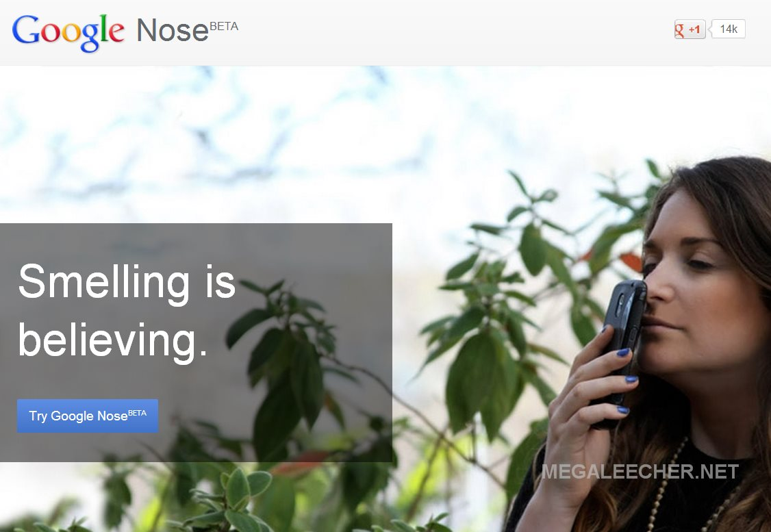Click the +1 share button
The height and width of the screenshot is (532, 771).
pyautogui.click(x=690, y=29)
